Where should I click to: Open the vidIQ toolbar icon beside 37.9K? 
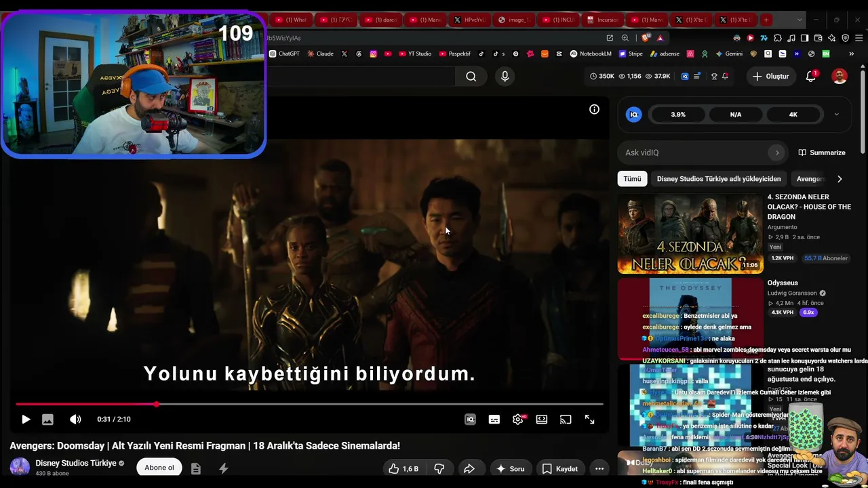pos(685,77)
